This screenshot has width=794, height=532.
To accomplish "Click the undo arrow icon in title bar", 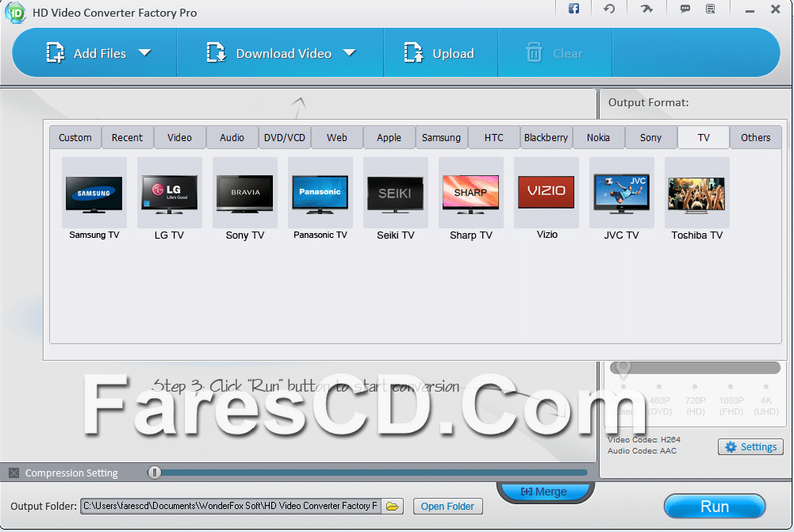I will click(609, 9).
